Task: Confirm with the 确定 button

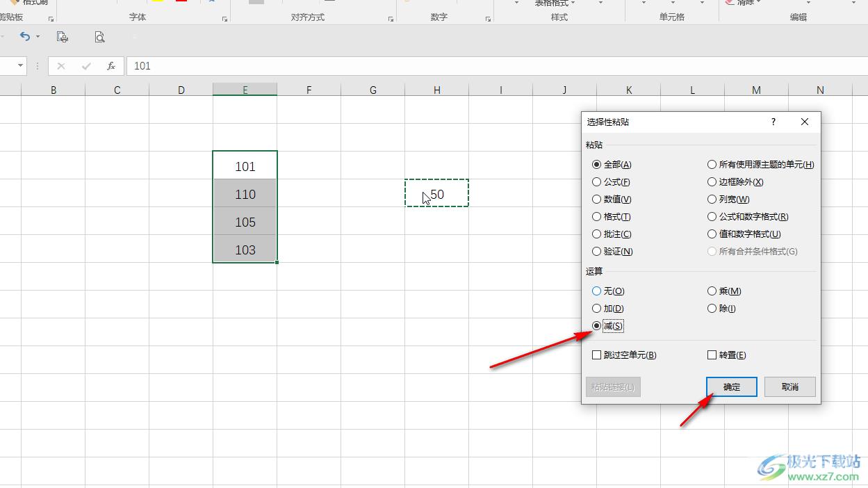Action: tap(732, 387)
